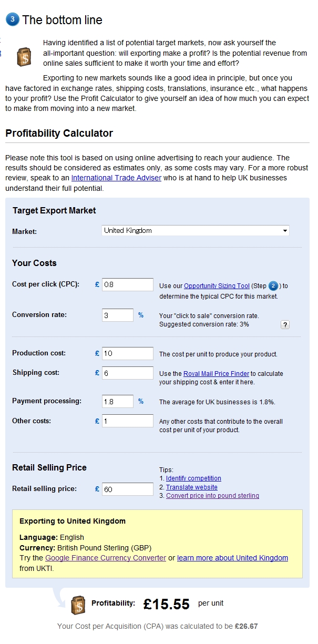The image size is (318, 644).
Task: Click the blue step 3 circle icon
Action: pos(13,20)
